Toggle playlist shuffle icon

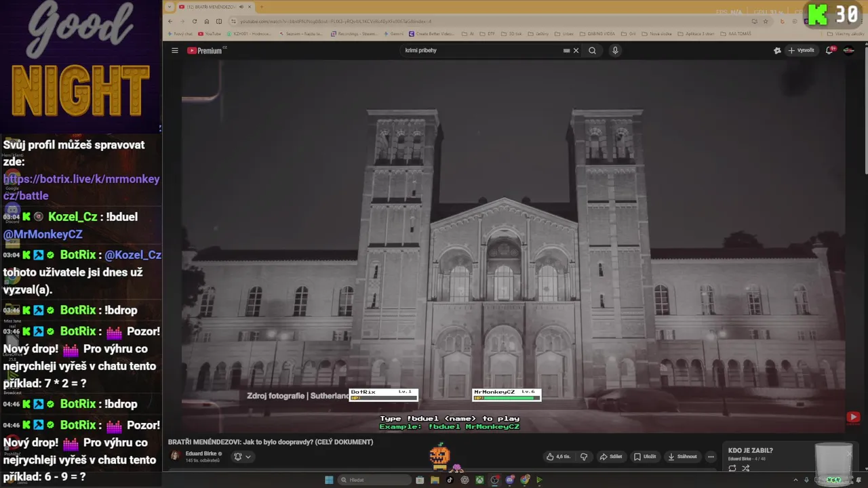745,468
